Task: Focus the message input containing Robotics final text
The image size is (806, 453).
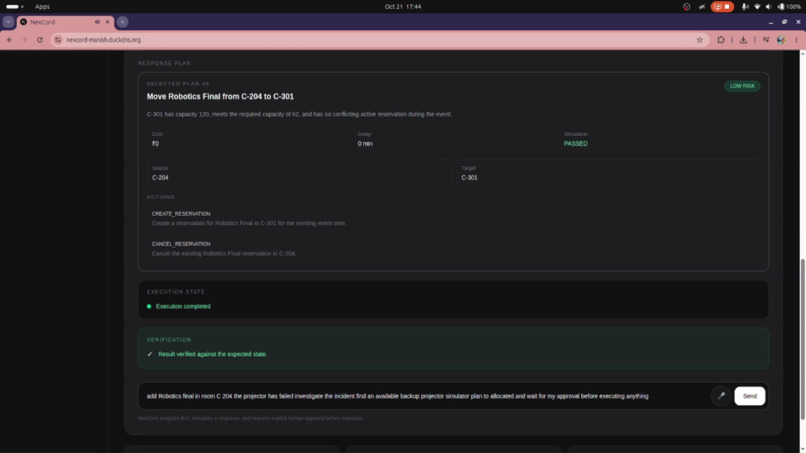Action: tap(424, 396)
